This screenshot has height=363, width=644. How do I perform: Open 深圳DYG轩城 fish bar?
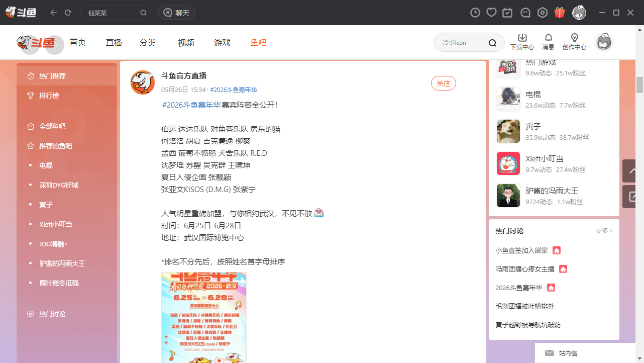tap(67, 185)
